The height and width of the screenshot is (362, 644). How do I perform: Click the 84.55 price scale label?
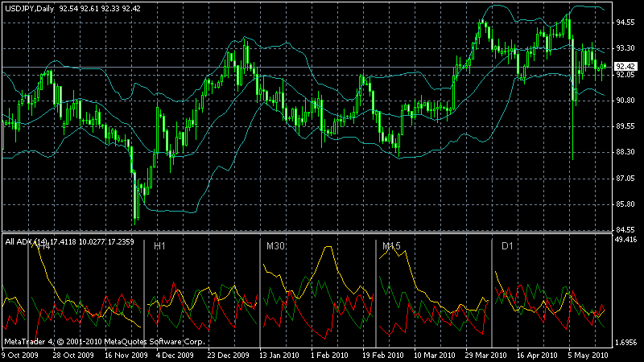click(625, 229)
